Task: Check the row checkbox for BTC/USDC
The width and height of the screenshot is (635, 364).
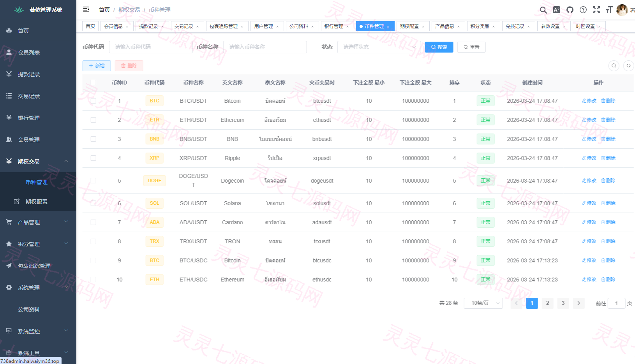Action: (x=93, y=260)
